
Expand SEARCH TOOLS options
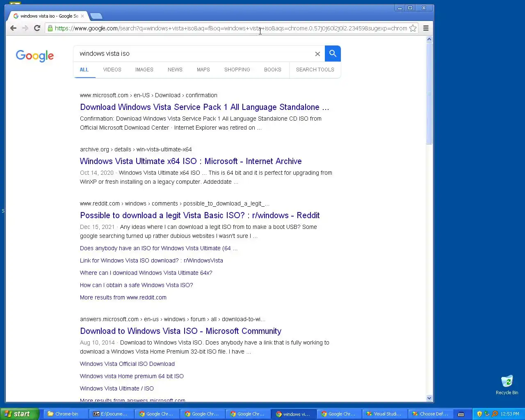click(x=315, y=70)
